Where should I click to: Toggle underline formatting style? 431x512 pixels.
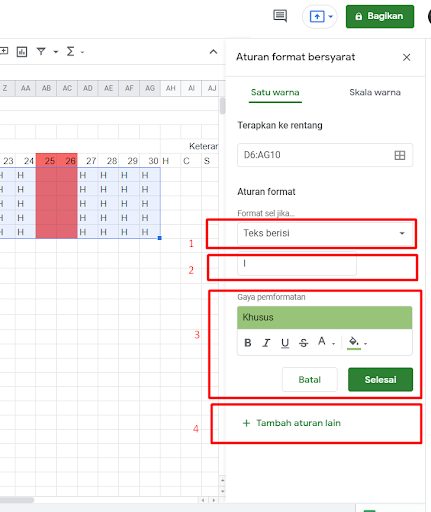point(285,343)
